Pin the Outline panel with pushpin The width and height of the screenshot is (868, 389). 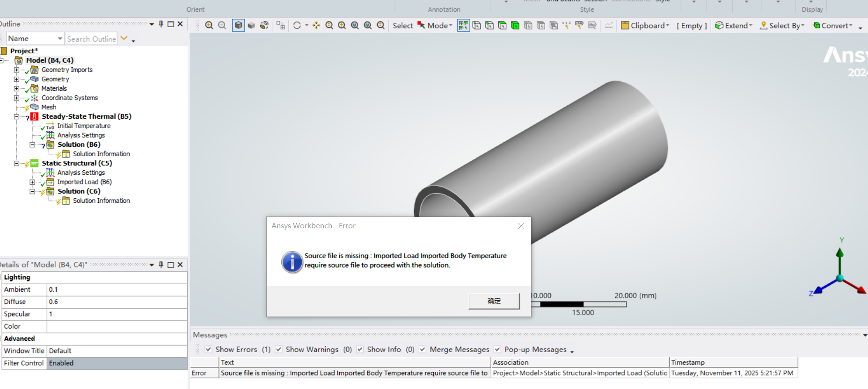pyautogui.click(x=161, y=24)
